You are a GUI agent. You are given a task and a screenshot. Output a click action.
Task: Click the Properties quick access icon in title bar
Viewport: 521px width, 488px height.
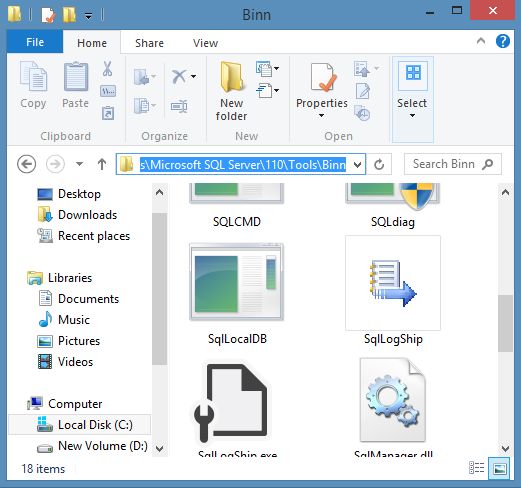48,15
